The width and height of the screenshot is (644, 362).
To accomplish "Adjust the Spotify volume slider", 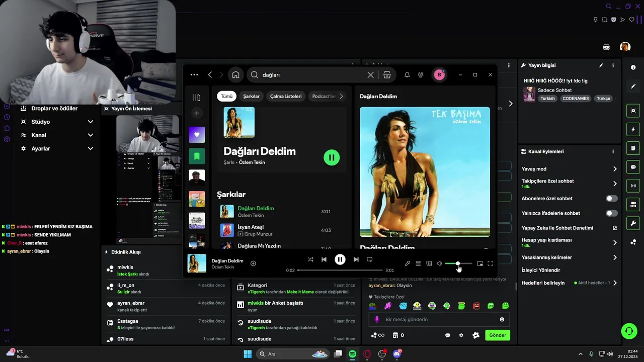I will pyautogui.click(x=458, y=263).
